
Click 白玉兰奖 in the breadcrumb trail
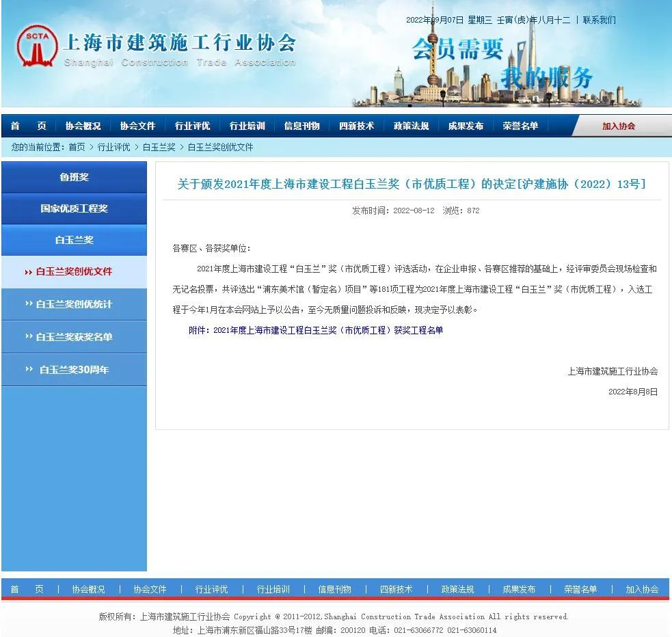point(159,148)
